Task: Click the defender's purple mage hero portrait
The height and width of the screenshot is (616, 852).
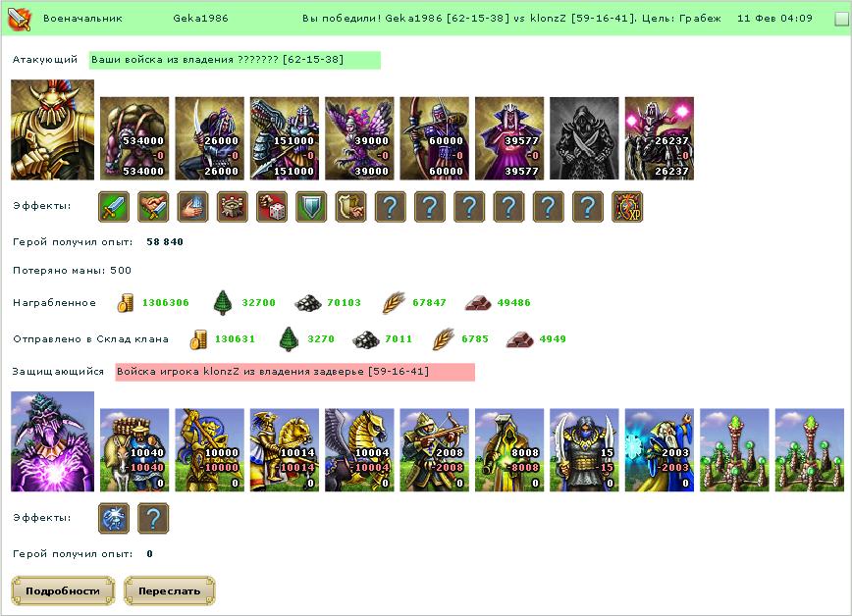Action: click(x=53, y=441)
